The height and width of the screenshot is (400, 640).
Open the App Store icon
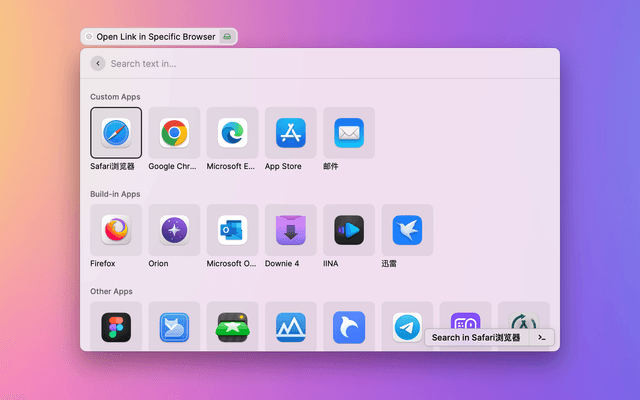[291, 133]
